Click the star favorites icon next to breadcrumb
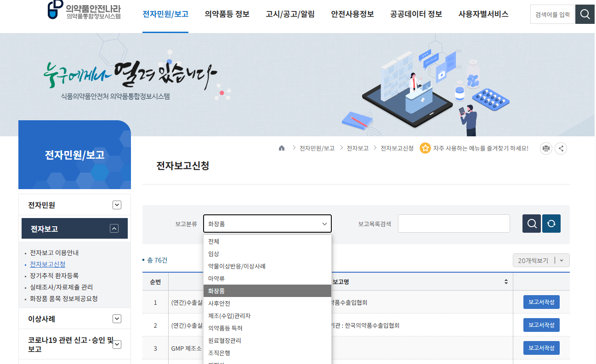The height and width of the screenshot is (364, 596). click(x=425, y=148)
